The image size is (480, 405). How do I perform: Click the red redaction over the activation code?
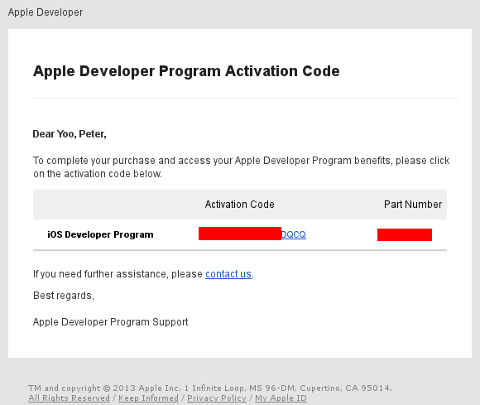240,233
